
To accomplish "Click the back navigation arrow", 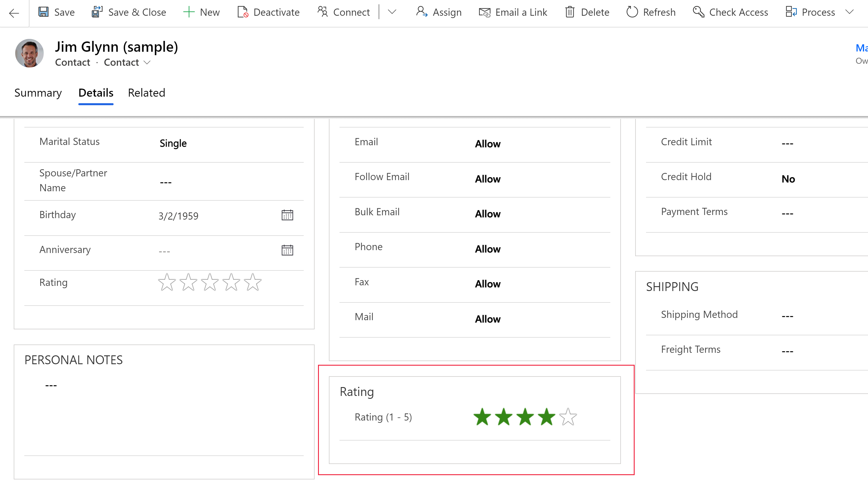I will click(14, 12).
